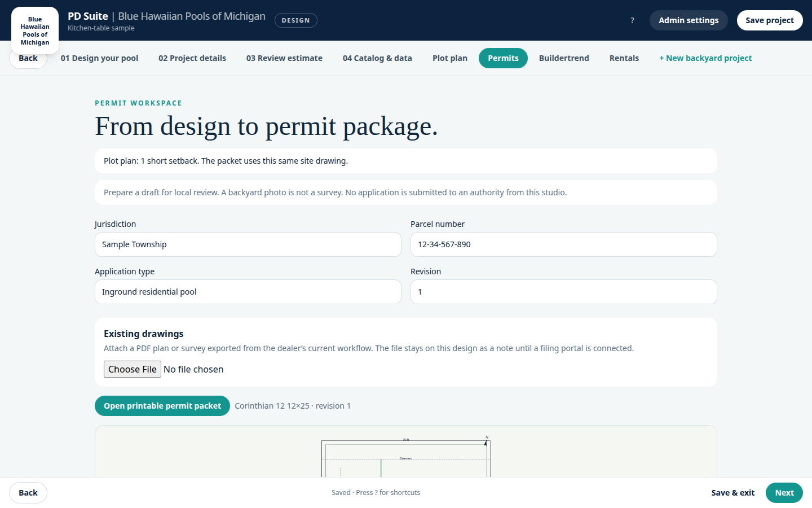The width and height of the screenshot is (812, 508).
Task: Click Save & exit
Action: click(x=732, y=493)
